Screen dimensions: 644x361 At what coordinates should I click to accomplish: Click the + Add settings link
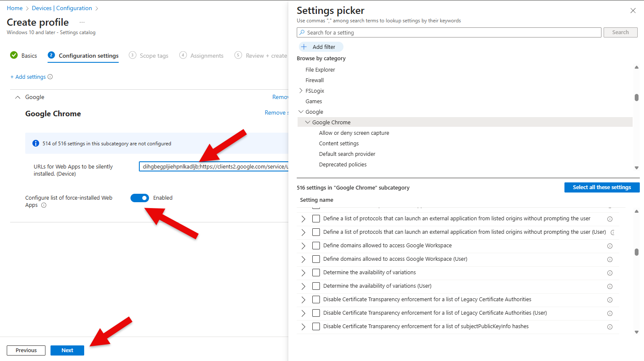[x=28, y=77]
